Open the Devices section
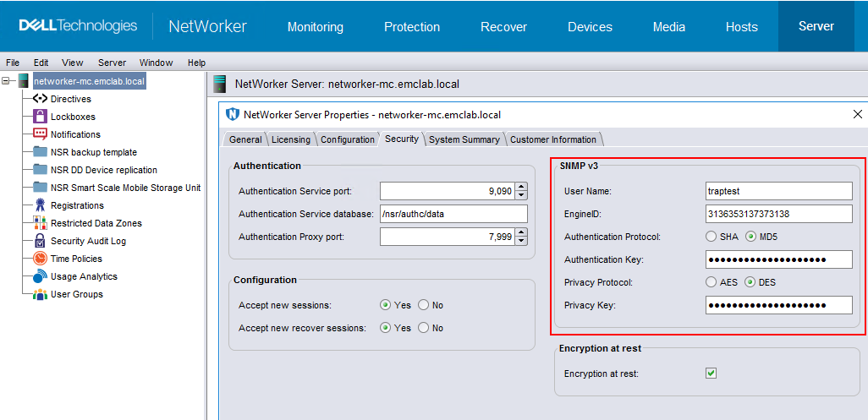 pyautogui.click(x=590, y=27)
